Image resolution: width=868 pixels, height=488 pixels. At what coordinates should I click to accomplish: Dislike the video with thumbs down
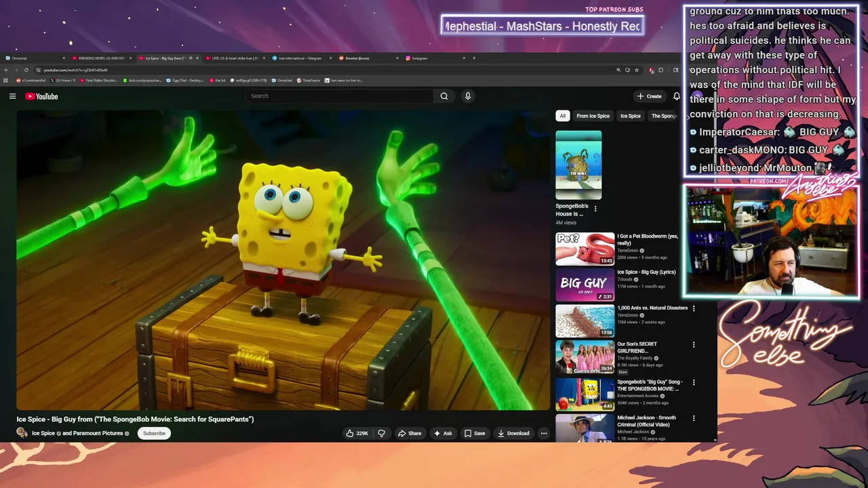pos(382,433)
